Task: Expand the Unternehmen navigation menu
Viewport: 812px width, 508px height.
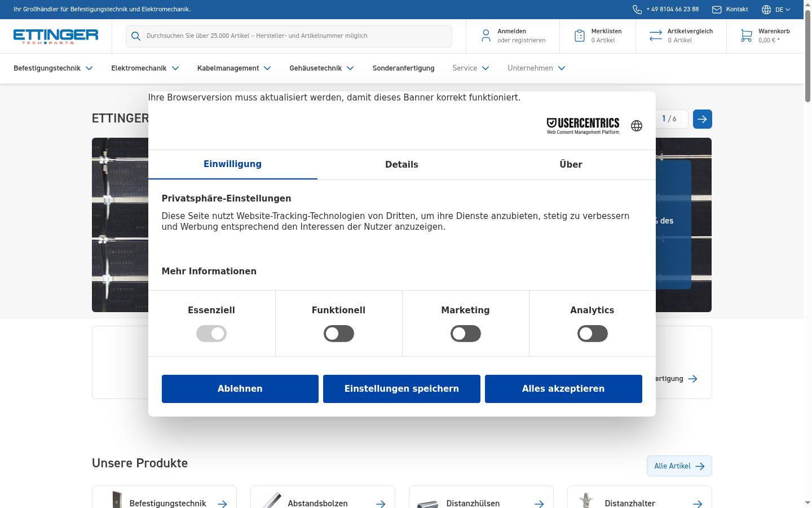Action: [x=536, y=68]
